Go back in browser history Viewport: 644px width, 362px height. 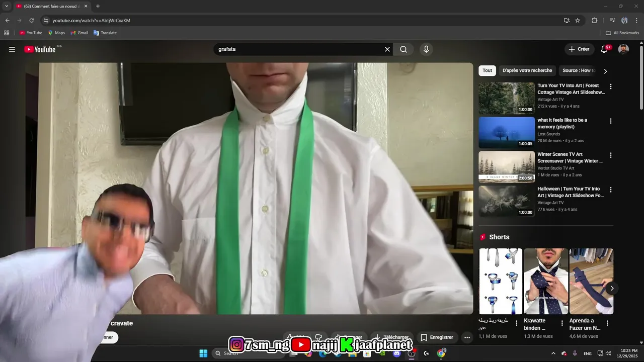coord(7,21)
